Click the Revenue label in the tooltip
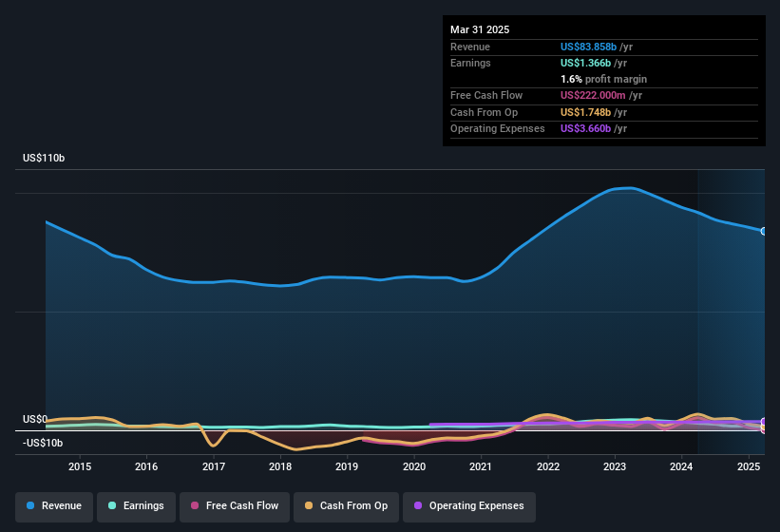The height and width of the screenshot is (532, 780). (470, 47)
